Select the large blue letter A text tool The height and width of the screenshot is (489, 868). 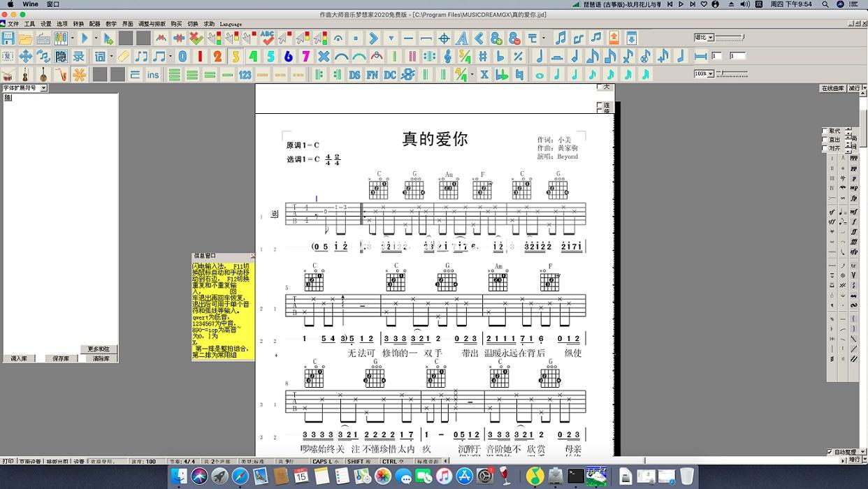(x=462, y=38)
